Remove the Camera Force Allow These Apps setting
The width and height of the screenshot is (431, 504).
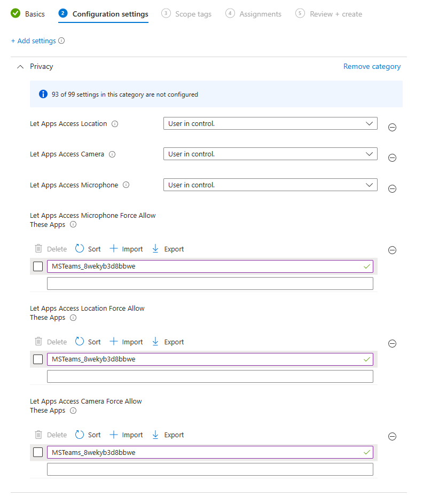392,436
